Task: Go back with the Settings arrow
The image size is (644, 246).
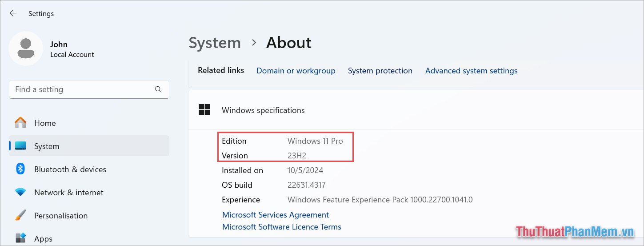Action: [13, 13]
